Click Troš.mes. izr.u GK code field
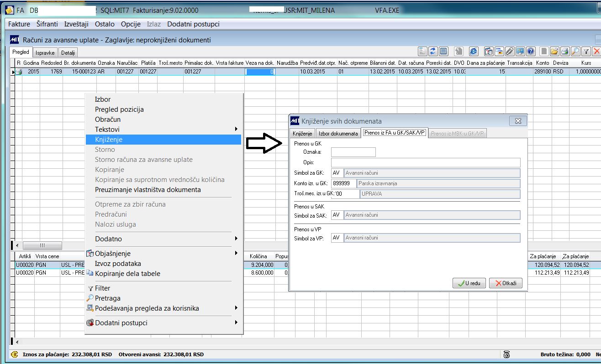Viewport: 601px width, 364px height. [x=345, y=194]
